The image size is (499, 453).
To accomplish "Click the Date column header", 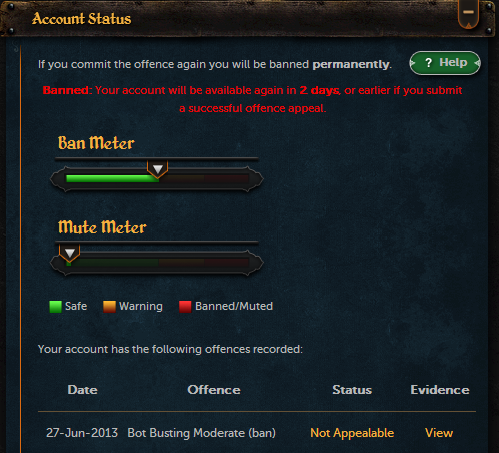I will pyautogui.click(x=82, y=390).
